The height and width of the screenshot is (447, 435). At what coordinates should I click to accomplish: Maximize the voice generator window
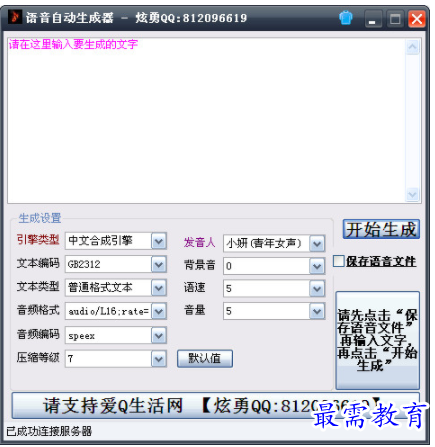pyautogui.click(x=395, y=19)
